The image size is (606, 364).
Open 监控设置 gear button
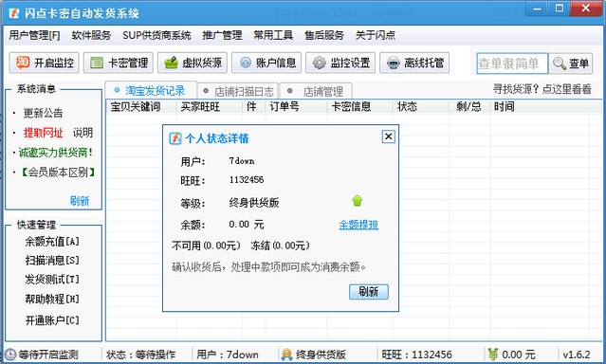[340, 63]
